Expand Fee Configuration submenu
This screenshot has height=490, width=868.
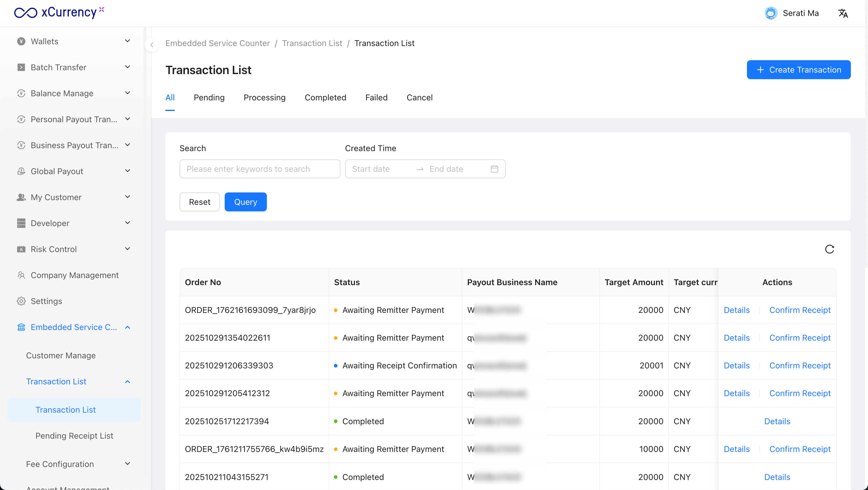click(x=127, y=464)
